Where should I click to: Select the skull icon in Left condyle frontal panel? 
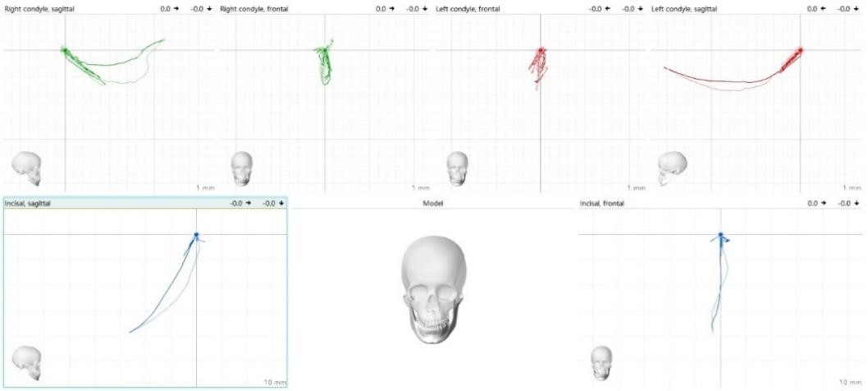point(456,168)
